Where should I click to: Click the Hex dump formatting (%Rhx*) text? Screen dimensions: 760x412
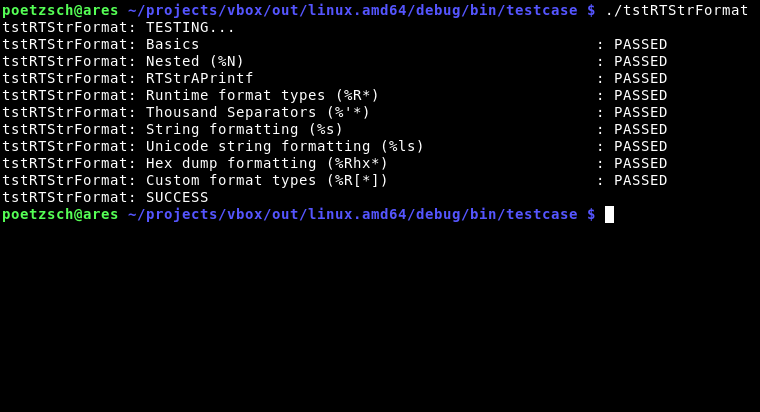coord(267,163)
